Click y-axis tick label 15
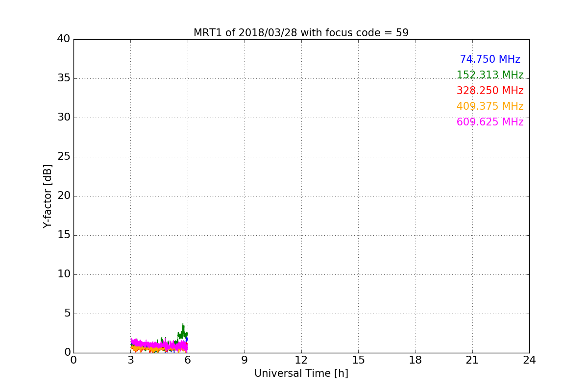The width and height of the screenshot is (588, 392). coord(64,235)
